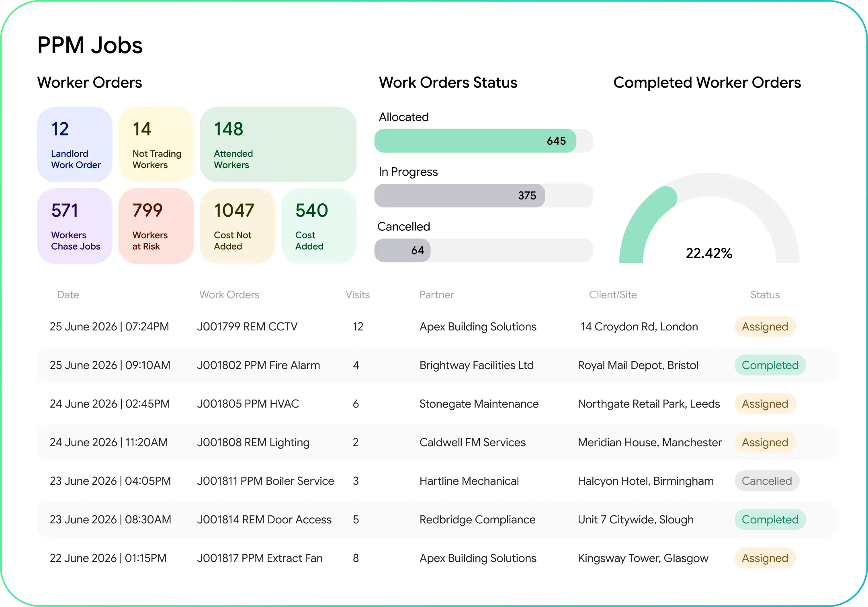Viewport: 868px width, 607px height.
Task: Select work order J001802 PPM Fire Alarm
Action: coord(258,365)
